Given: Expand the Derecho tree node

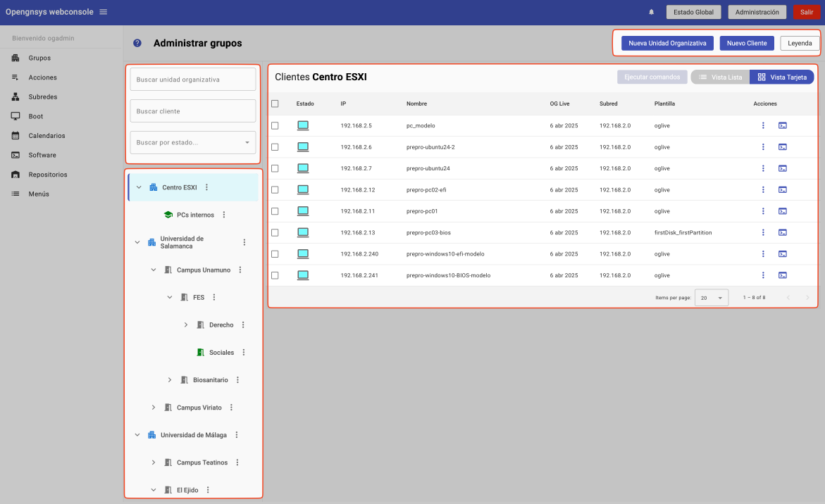Looking at the screenshot, I should click(x=186, y=325).
